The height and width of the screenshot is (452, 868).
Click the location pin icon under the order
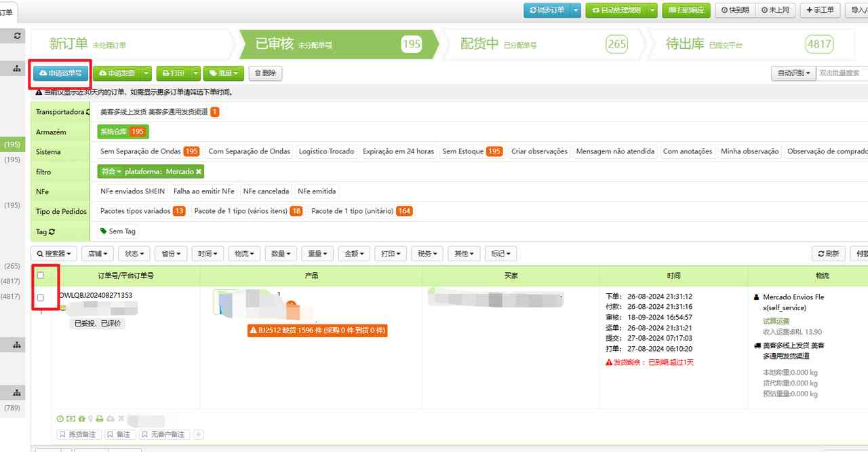click(90, 419)
